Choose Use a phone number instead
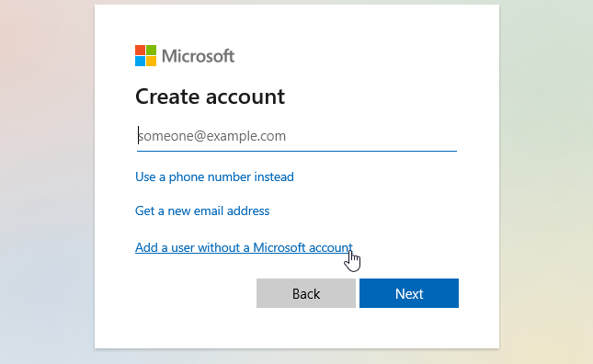The height and width of the screenshot is (364, 593). pyautogui.click(x=214, y=176)
